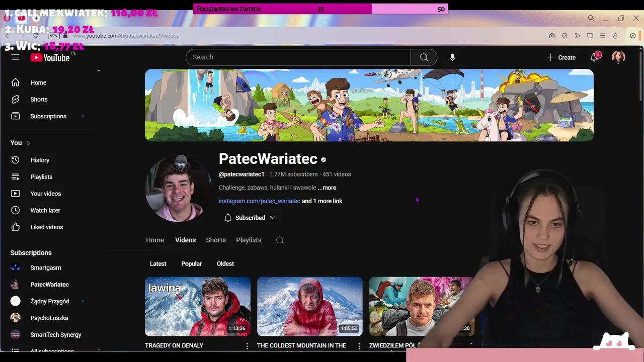Viewport: 644px width, 362px height.
Task: Click the channel search magnifier icon
Action: coord(280,240)
